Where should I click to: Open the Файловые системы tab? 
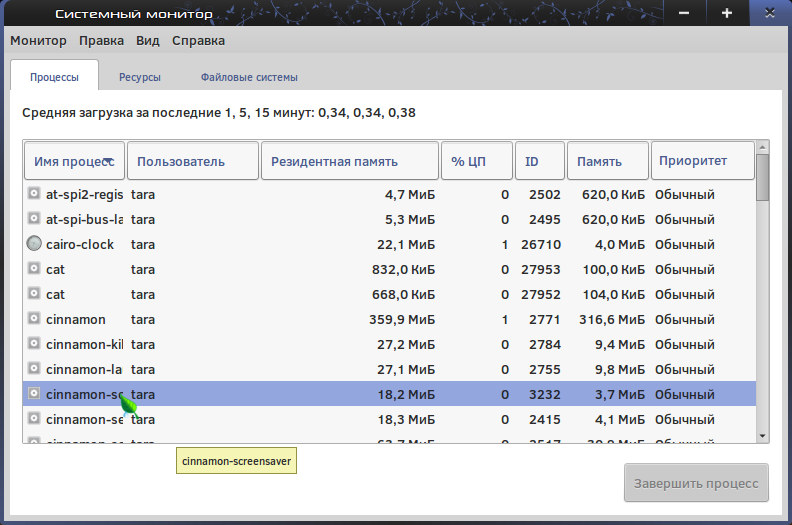(x=248, y=77)
